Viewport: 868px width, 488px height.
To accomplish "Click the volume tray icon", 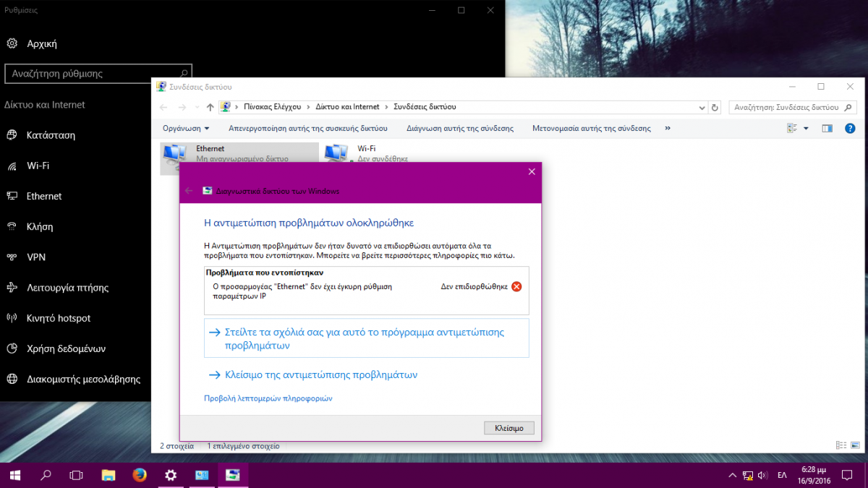I will pos(762,476).
